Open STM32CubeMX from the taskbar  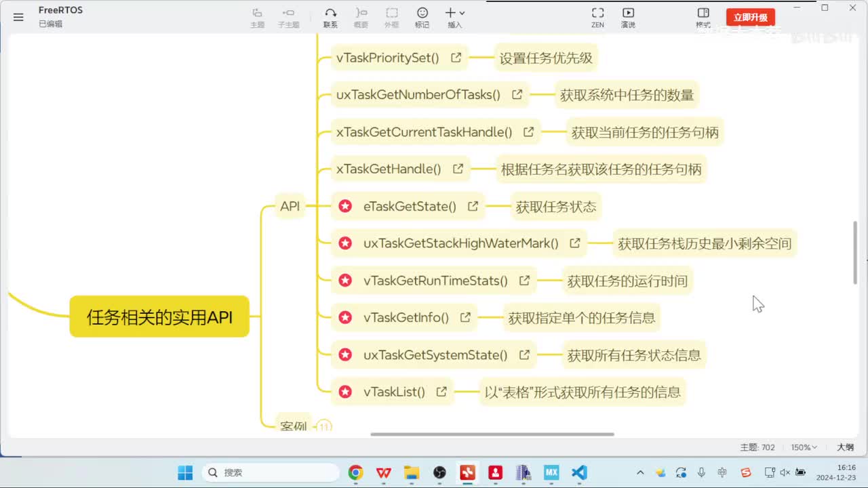click(551, 472)
